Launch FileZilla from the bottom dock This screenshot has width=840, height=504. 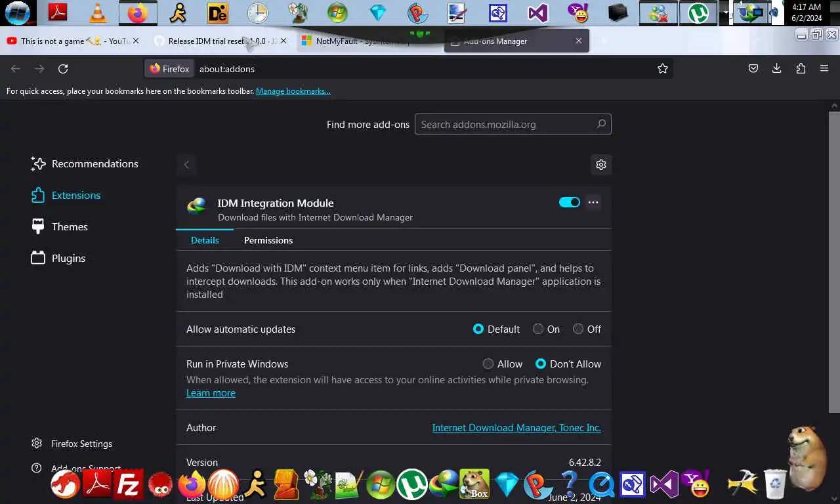point(129,485)
